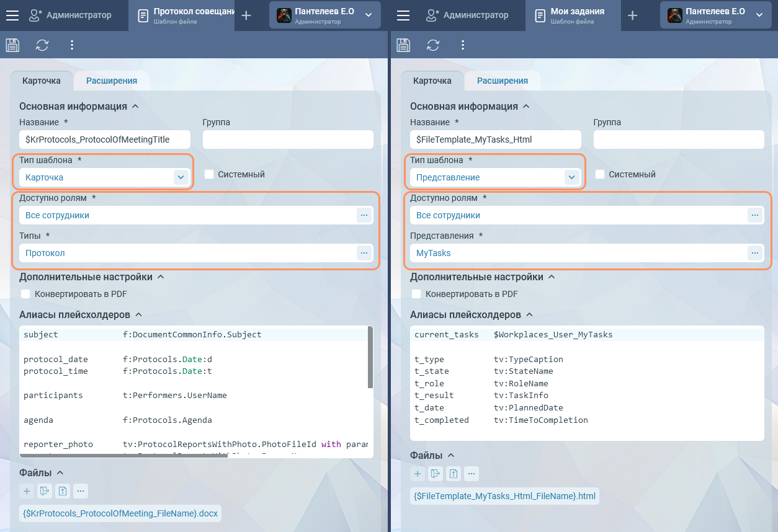Click the save icon in left panel toolbar
Screen dimensions: 778x532
point(12,45)
